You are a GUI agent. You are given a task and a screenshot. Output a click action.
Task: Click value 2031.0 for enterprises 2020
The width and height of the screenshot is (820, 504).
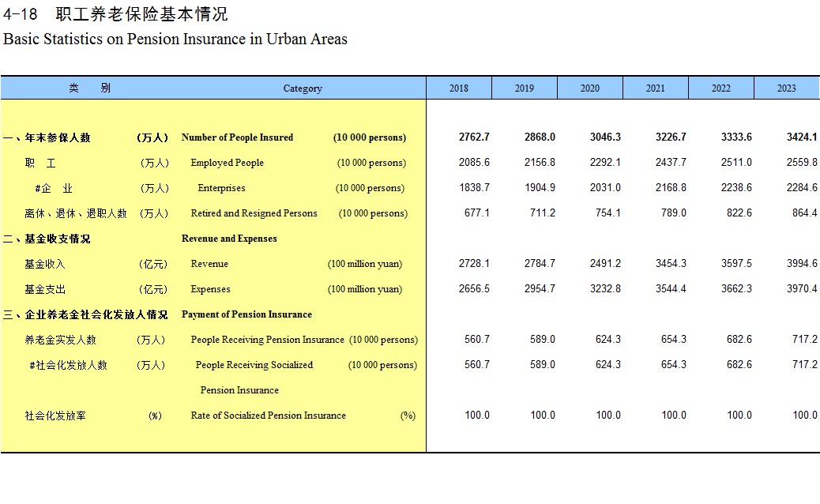click(x=606, y=187)
